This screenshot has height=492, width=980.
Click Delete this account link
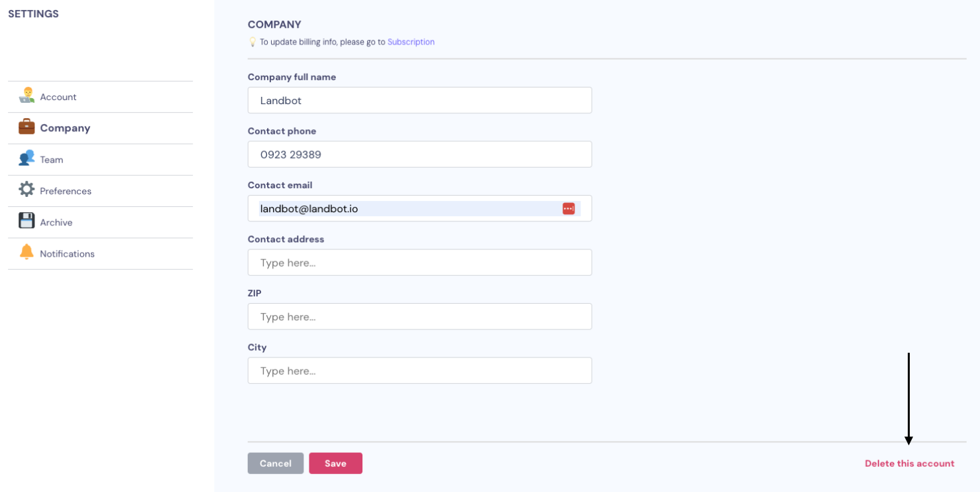pos(910,463)
